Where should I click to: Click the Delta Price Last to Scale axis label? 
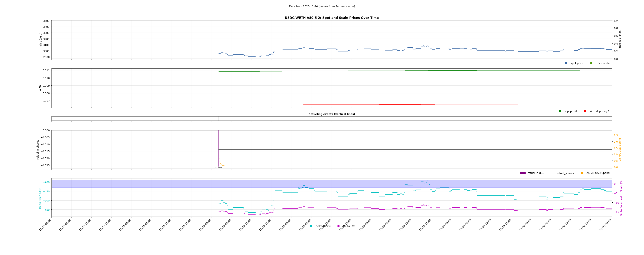(621, 198)
